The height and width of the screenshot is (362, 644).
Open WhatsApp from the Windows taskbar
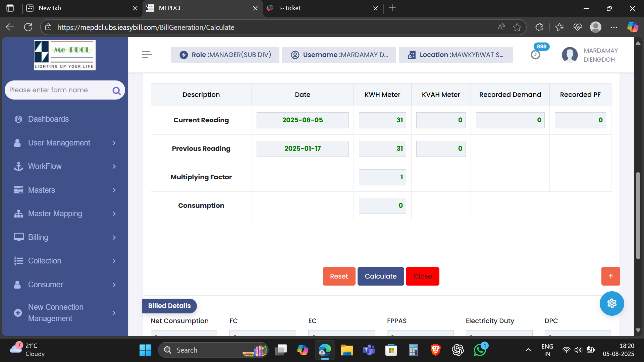pyautogui.click(x=480, y=350)
